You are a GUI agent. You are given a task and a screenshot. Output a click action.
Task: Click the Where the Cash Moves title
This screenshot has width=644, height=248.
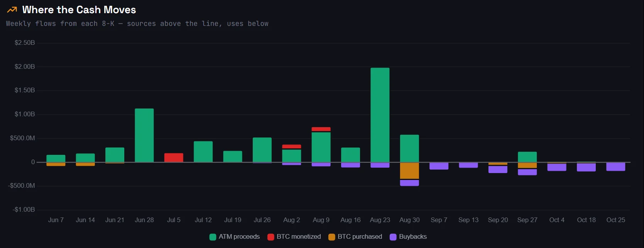[79, 10]
